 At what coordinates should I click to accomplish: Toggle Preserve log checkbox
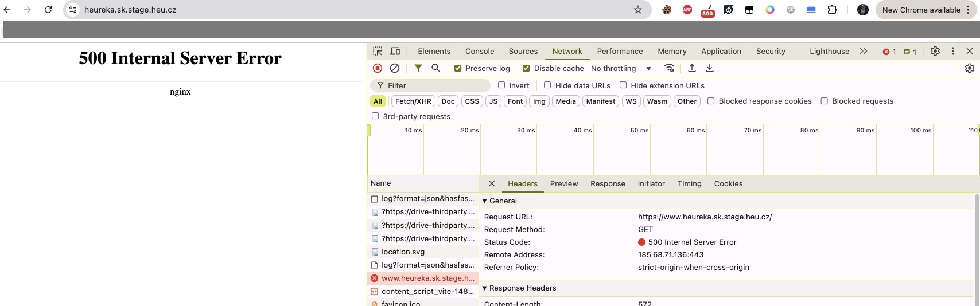tap(458, 68)
